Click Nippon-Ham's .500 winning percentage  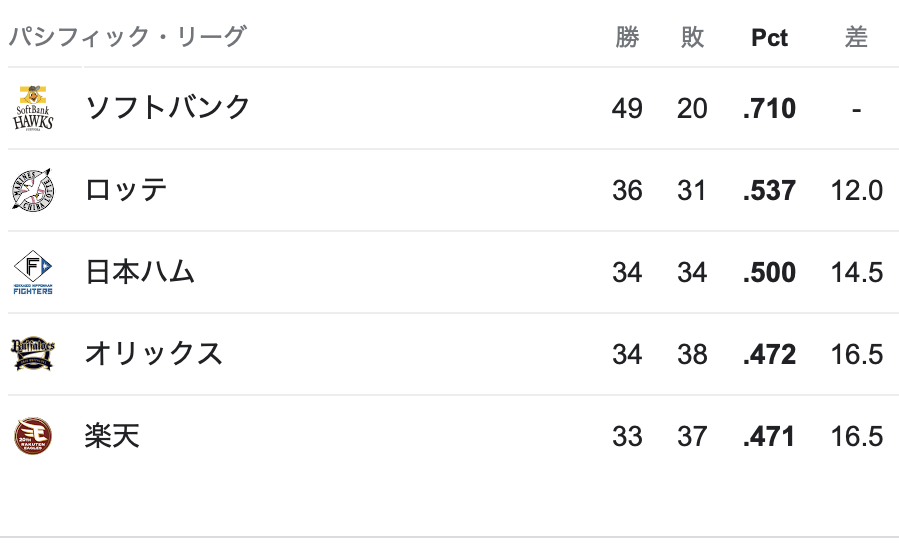[769, 272]
